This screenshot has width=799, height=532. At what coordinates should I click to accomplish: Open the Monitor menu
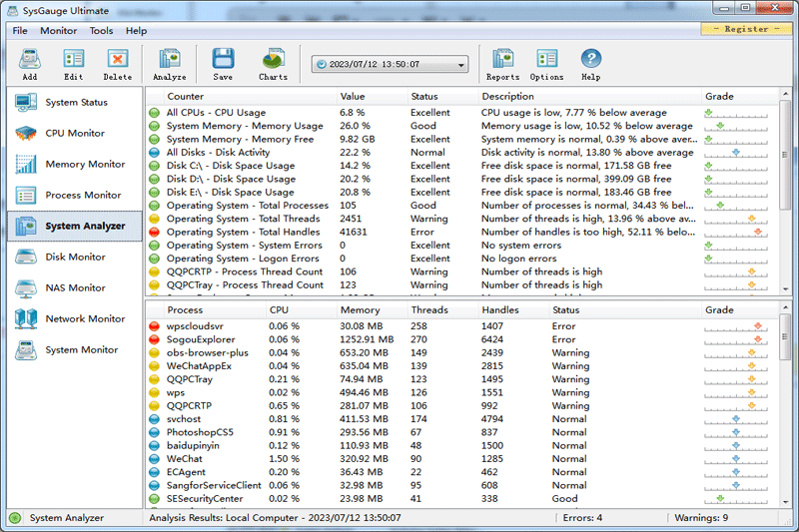pos(58,31)
